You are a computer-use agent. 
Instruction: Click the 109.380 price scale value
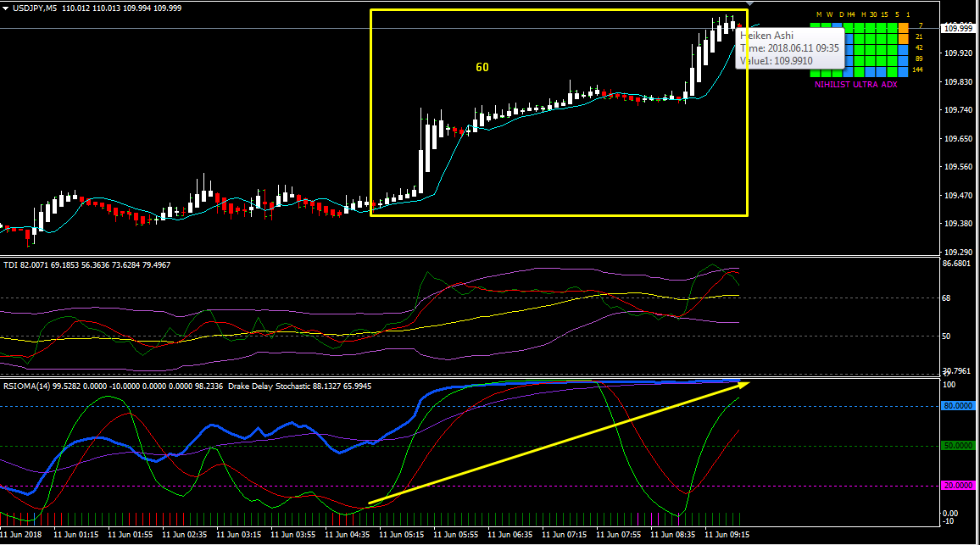(958, 223)
